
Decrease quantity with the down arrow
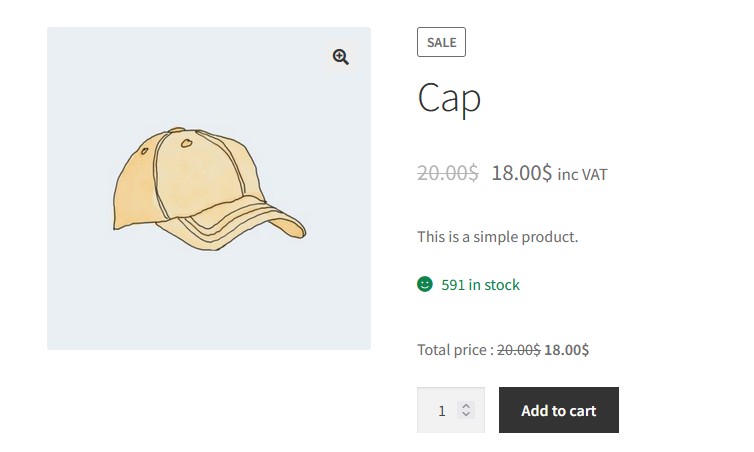tap(465, 414)
